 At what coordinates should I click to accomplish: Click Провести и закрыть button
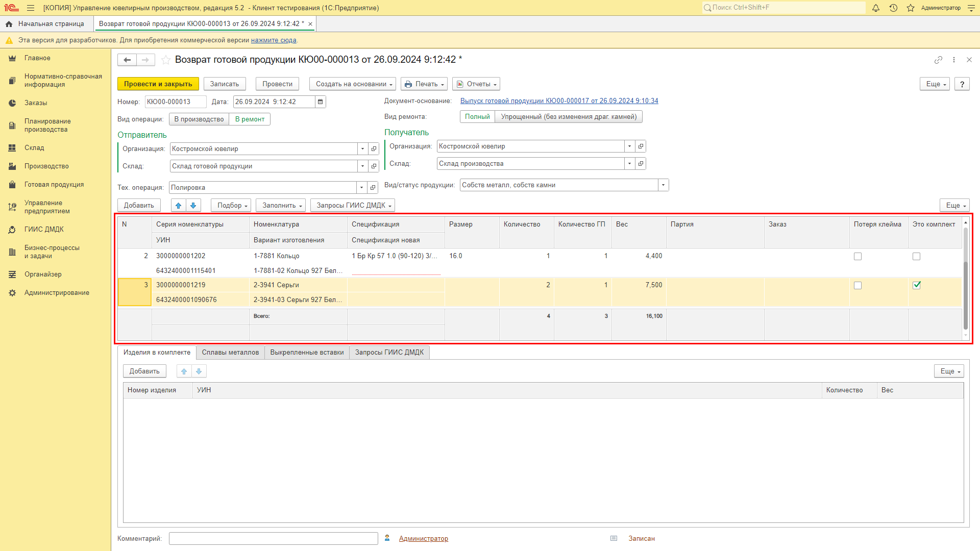(x=158, y=84)
